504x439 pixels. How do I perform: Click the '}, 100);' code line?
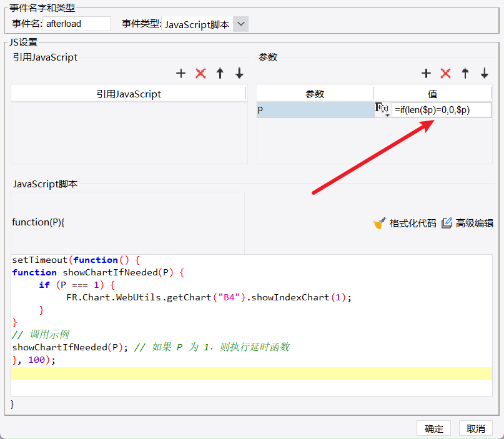pyautogui.click(x=34, y=360)
